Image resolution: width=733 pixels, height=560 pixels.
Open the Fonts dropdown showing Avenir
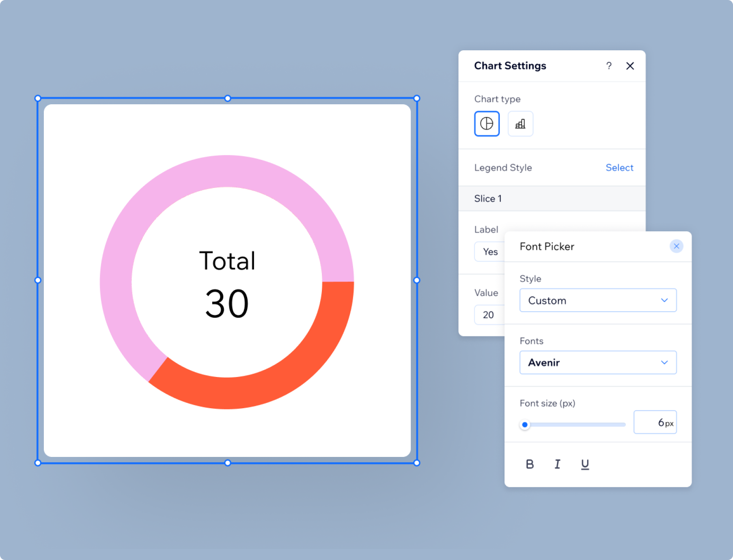coord(597,362)
